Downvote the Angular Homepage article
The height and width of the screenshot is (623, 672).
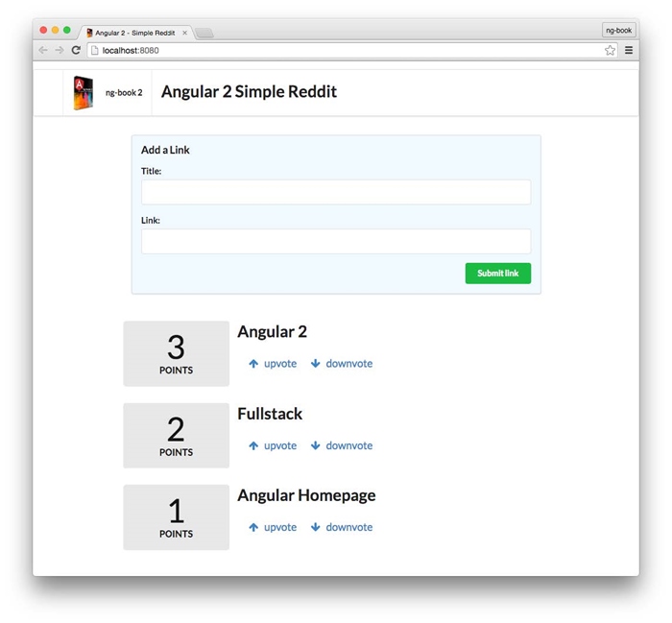(x=342, y=527)
